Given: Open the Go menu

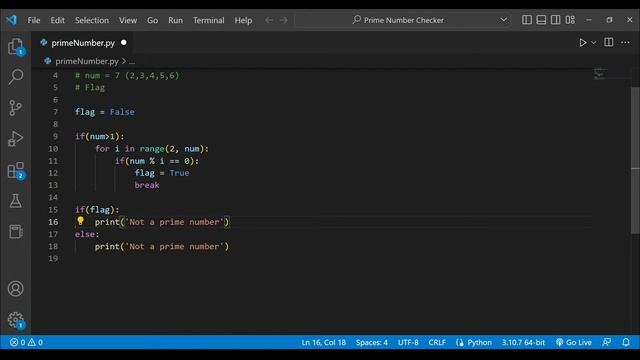Looking at the screenshot, I should 152,20.
